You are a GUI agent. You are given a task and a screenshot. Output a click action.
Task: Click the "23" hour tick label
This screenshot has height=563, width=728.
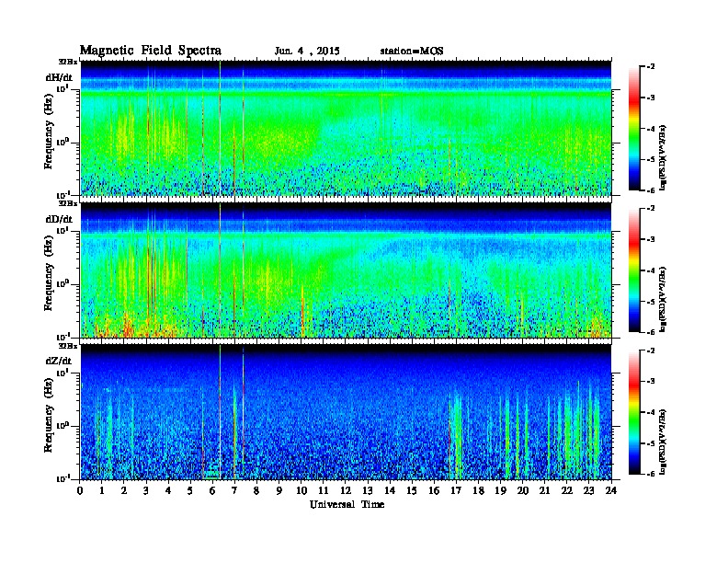click(x=589, y=490)
